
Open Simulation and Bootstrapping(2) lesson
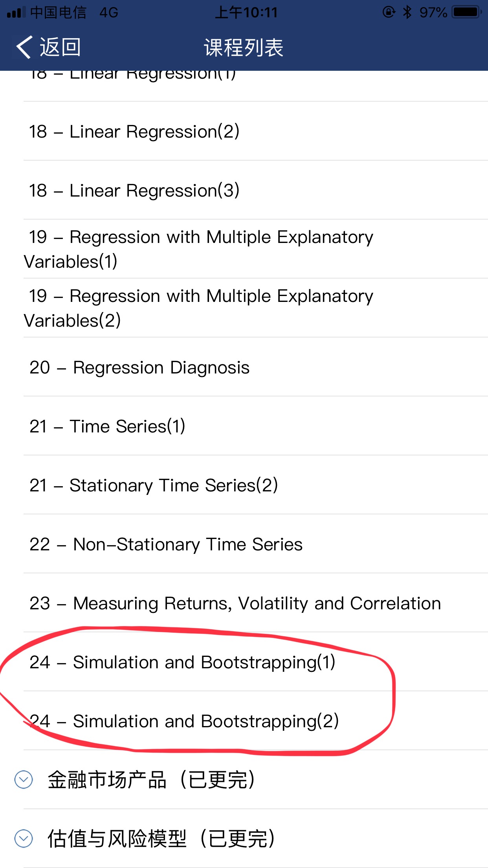coord(184,721)
